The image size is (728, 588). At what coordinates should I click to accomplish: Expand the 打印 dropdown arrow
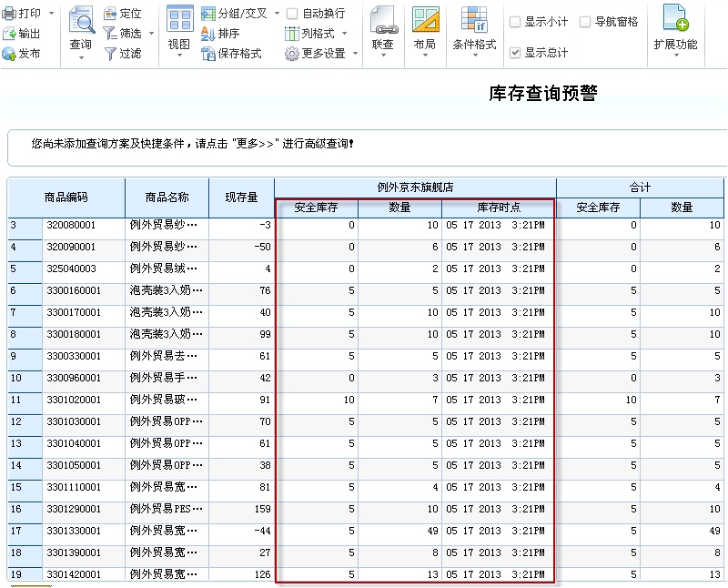(x=52, y=14)
